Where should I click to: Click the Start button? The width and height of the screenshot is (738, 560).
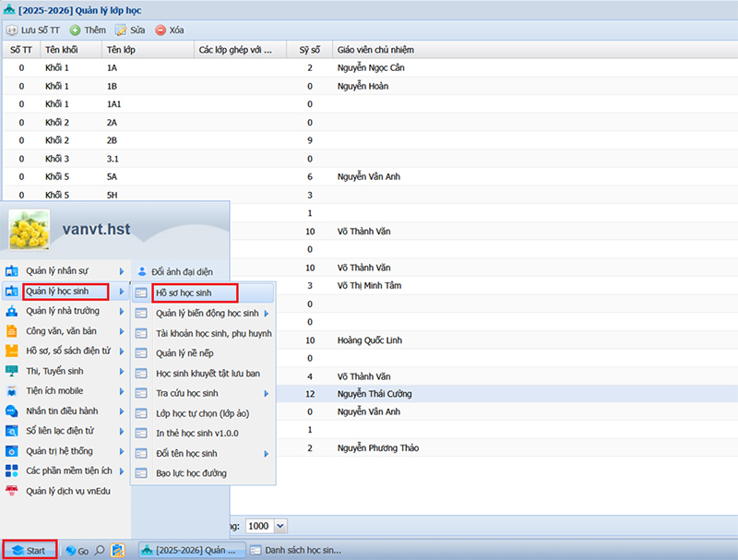[30, 550]
